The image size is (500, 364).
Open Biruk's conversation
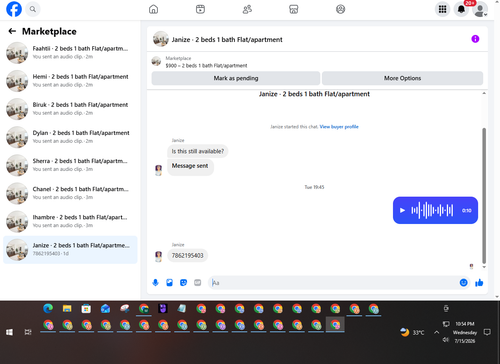70,109
